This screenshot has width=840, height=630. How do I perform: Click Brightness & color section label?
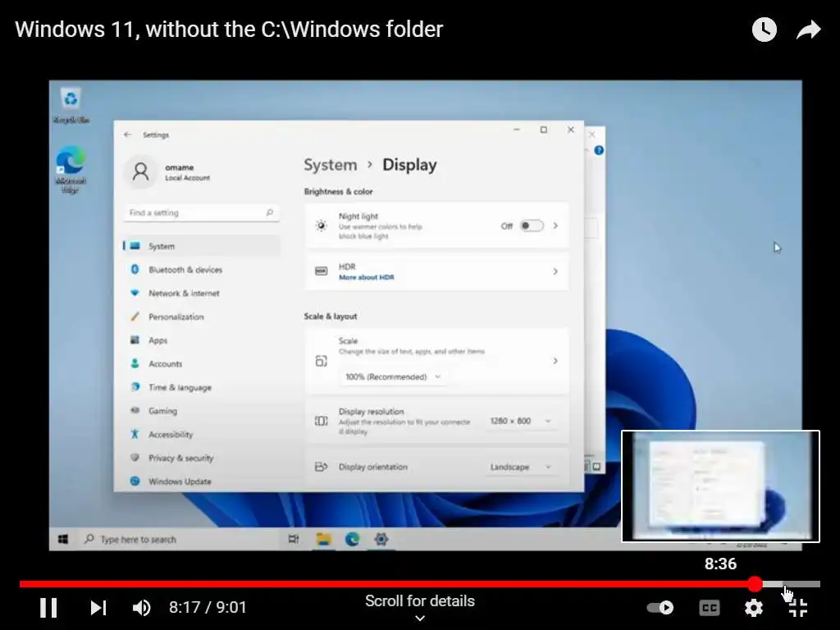click(339, 192)
